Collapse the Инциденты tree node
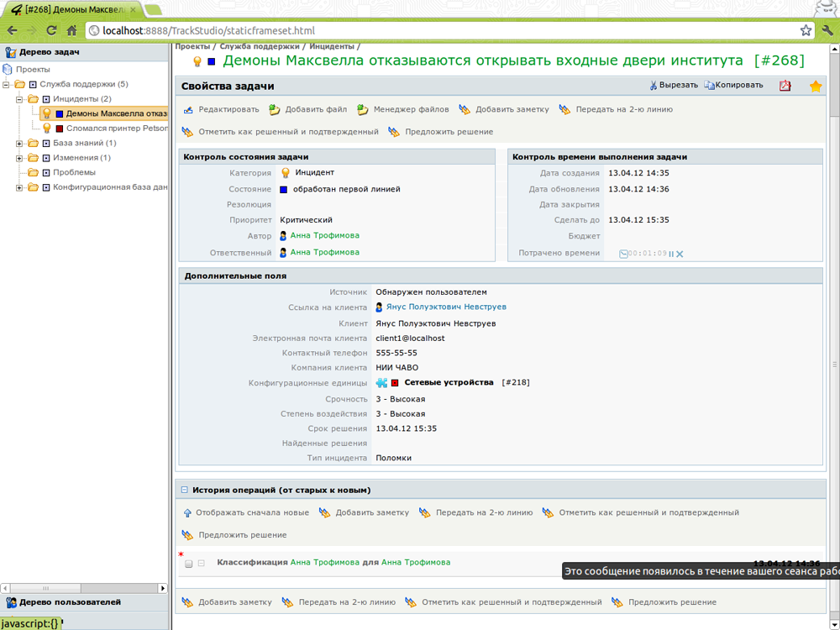Screen dimensions: 840x630 (19, 99)
